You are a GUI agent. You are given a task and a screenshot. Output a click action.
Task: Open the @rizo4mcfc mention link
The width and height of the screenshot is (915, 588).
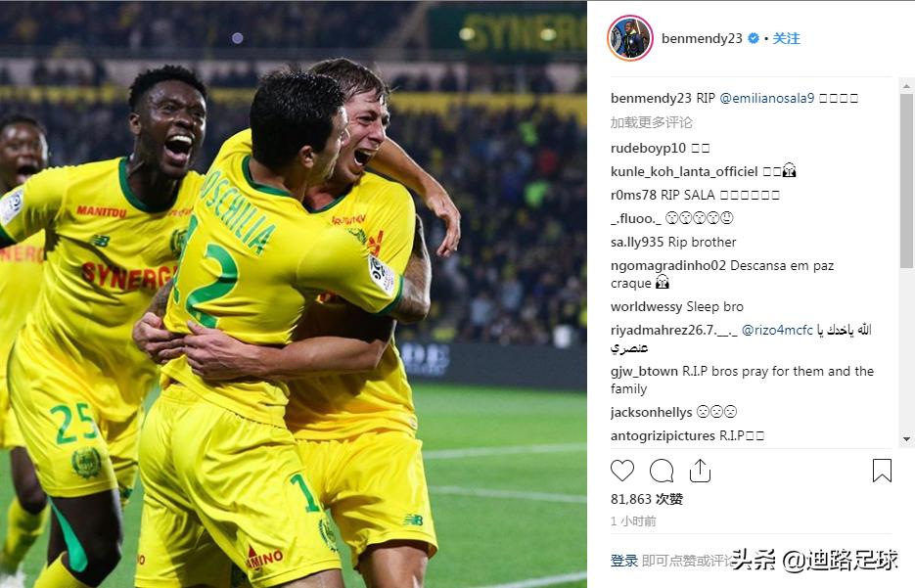777,330
